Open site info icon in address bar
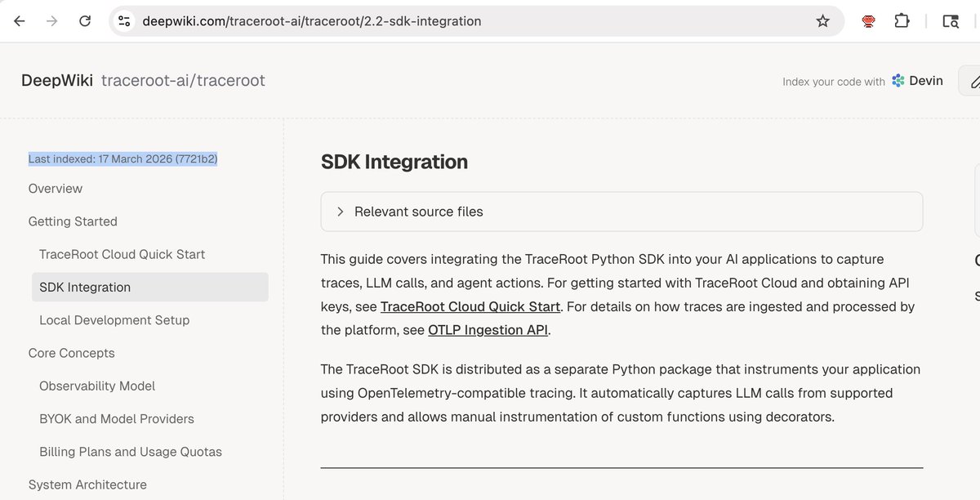Image resolution: width=980 pixels, height=500 pixels. click(123, 21)
